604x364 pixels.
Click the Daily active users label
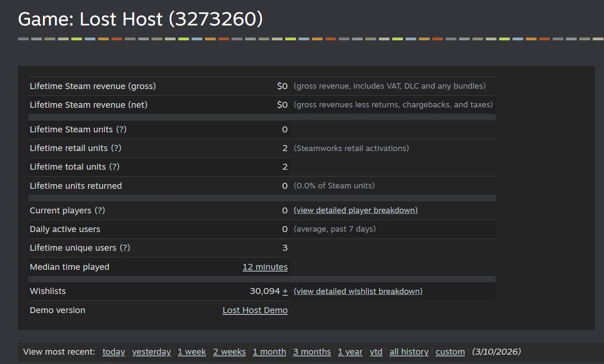(x=65, y=229)
